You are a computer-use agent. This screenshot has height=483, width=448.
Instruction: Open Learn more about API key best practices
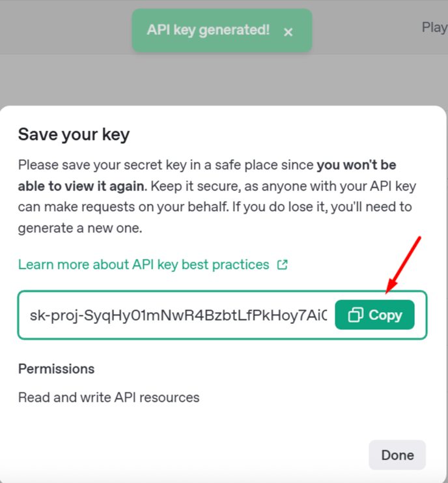(x=144, y=265)
